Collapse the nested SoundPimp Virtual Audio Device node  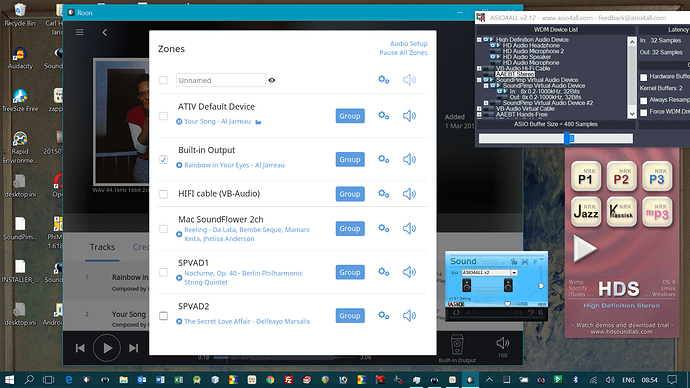coord(486,85)
